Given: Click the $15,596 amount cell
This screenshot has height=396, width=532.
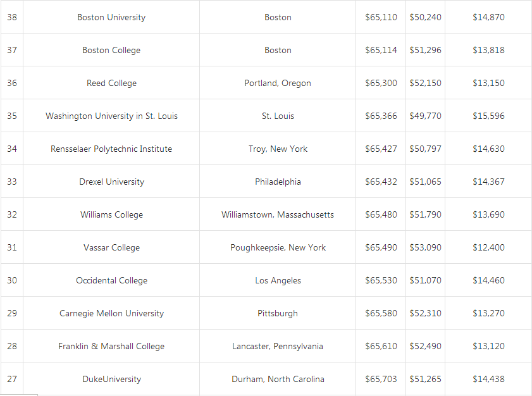Looking at the screenshot, I should point(488,116).
